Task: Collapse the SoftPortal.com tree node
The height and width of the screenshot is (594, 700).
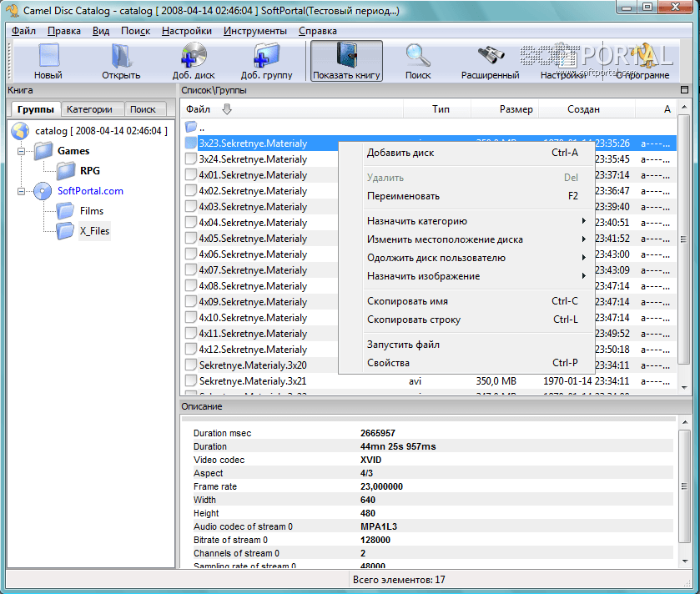Action: [21, 191]
